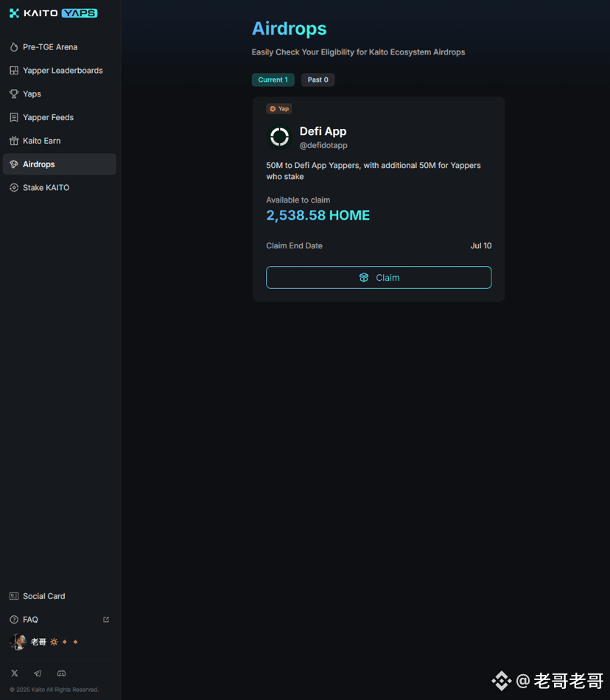Click the 老哥 username
The width and height of the screenshot is (610, 700).
coord(38,642)
